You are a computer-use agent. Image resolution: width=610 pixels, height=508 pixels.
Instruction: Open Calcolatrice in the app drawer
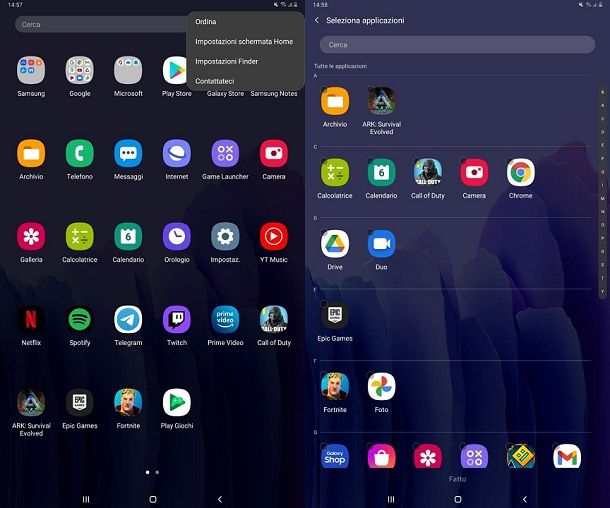[80, 236]
